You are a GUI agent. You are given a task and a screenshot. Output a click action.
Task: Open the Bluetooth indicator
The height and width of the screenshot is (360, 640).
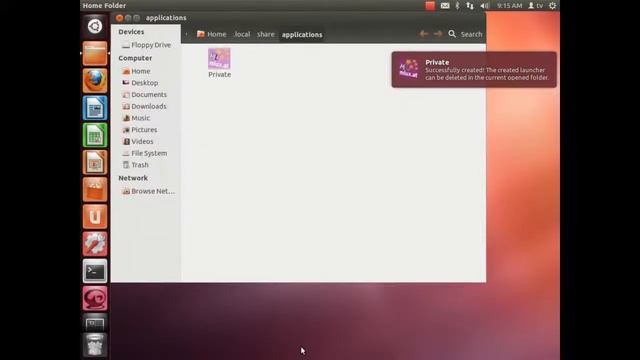click(457, 6)
